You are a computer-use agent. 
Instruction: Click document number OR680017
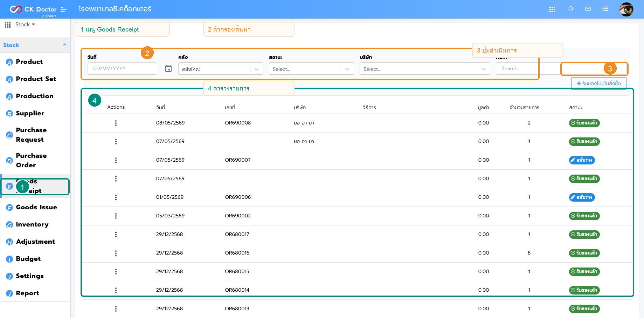[x=237, y=234]
